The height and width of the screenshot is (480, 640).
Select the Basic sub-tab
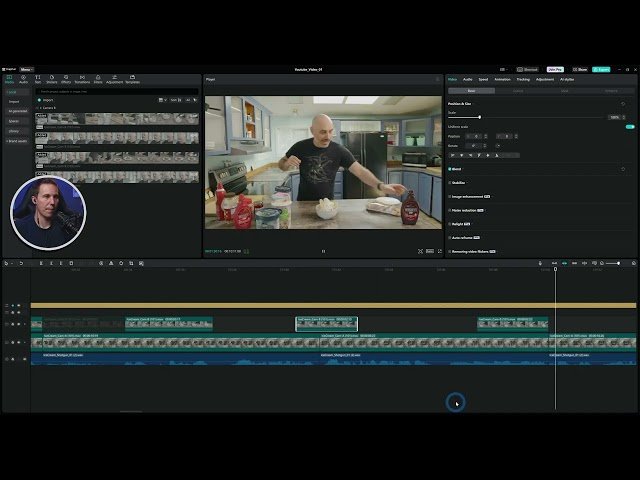[x=471, y=91]
